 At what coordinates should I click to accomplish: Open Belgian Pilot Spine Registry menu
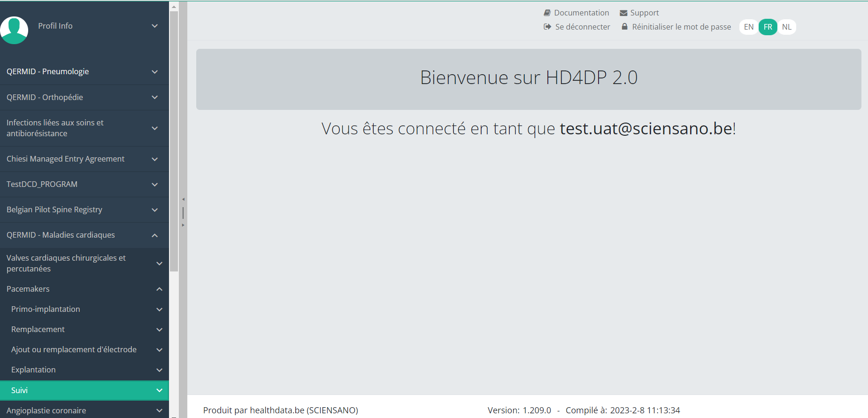(x=54, y=209)
